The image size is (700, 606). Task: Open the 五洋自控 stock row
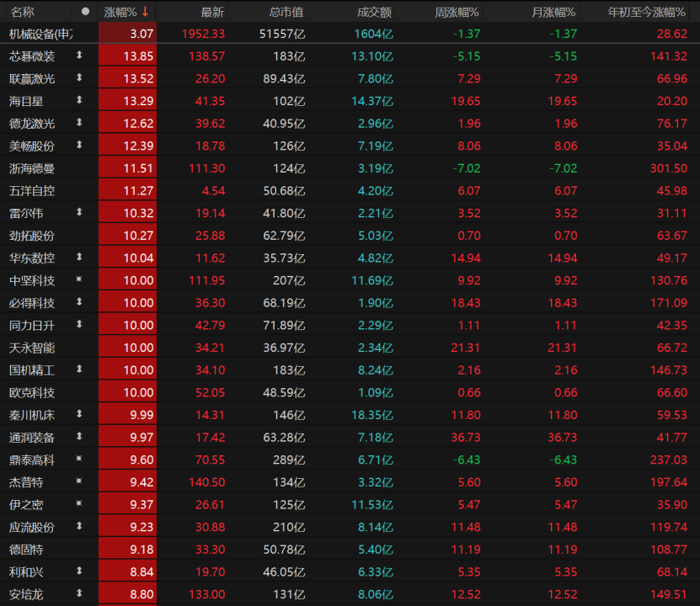point(32,190)
